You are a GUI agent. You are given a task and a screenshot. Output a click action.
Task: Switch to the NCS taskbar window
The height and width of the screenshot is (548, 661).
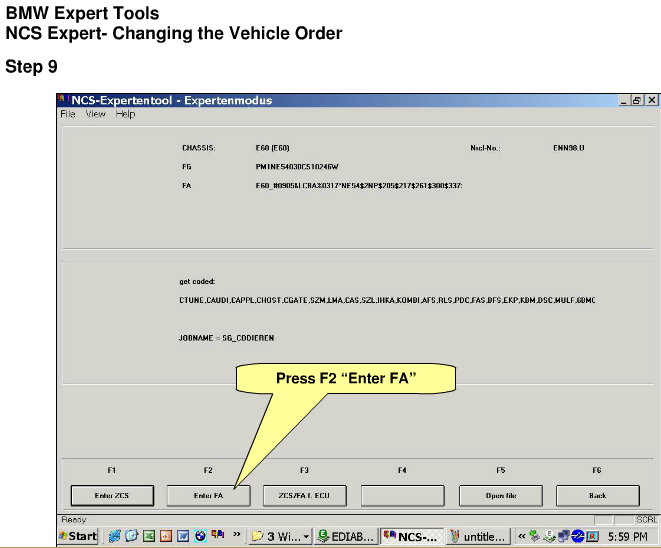coord(412,537)
